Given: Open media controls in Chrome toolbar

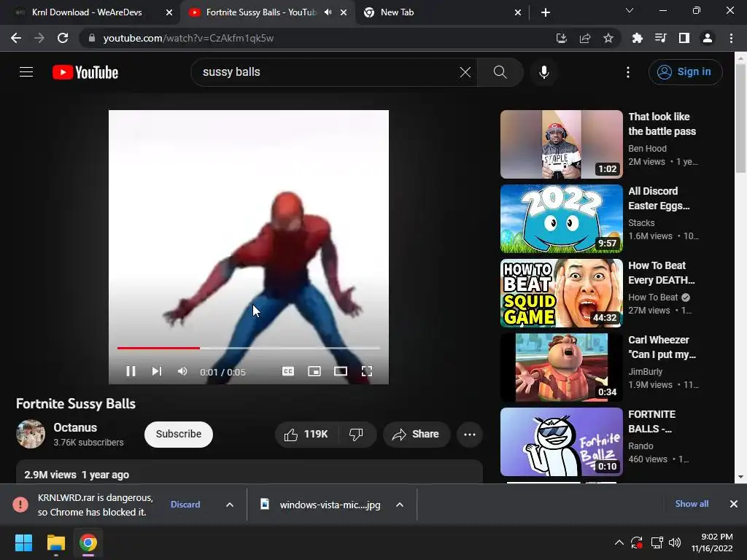Looking at the screenshot, I should 660,38.
